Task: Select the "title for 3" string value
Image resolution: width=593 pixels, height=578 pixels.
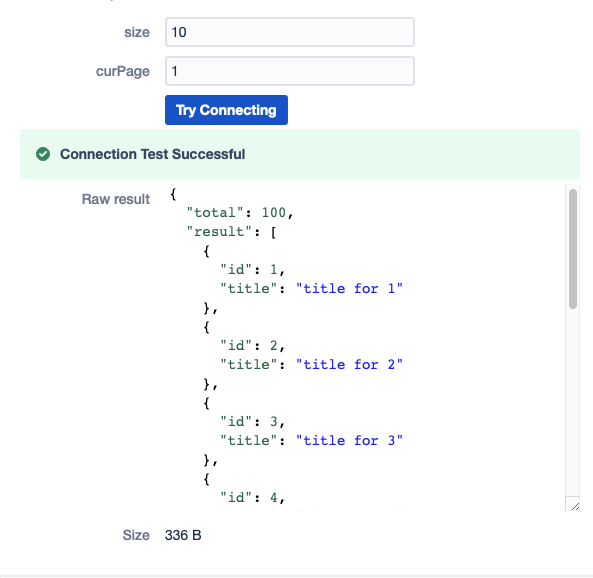Action: click(349, 441)
